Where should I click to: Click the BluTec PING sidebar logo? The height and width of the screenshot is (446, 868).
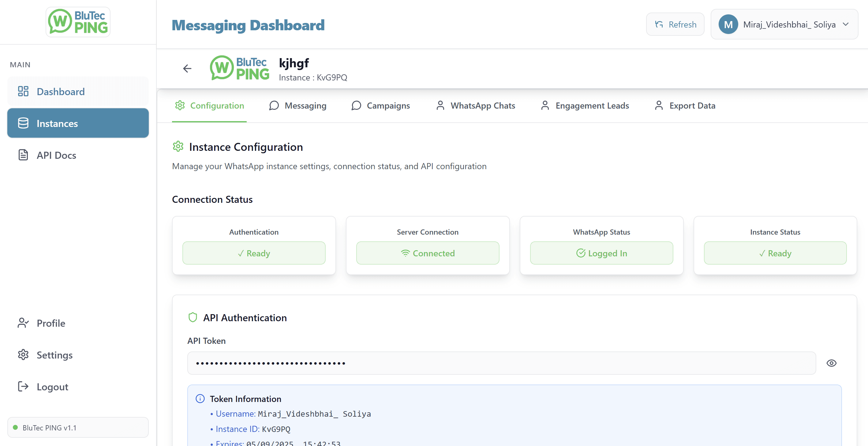(78, 22)
